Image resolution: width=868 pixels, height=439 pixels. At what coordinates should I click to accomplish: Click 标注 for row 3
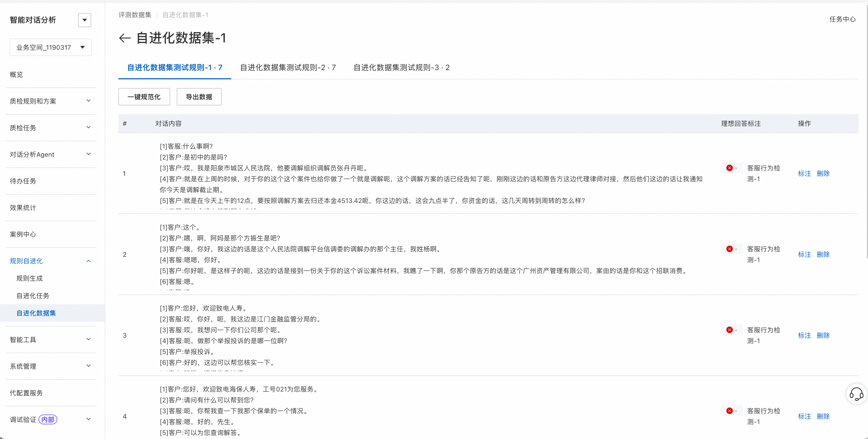[804, 335]
